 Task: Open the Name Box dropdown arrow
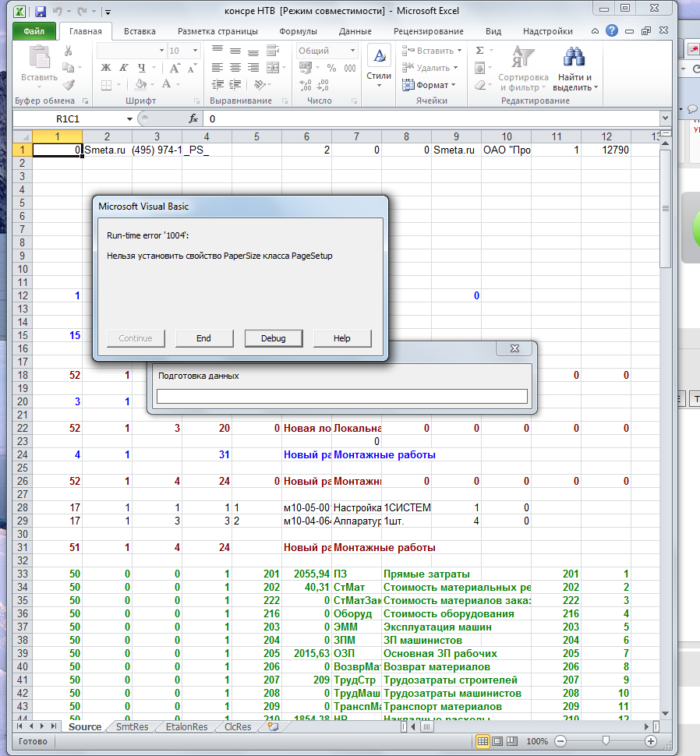point(130,119)
